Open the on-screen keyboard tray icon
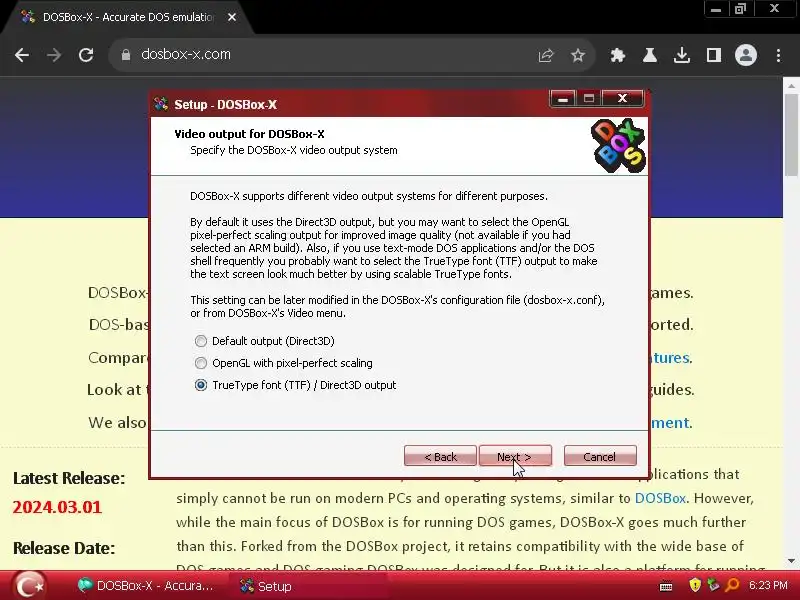 (666, 586)
